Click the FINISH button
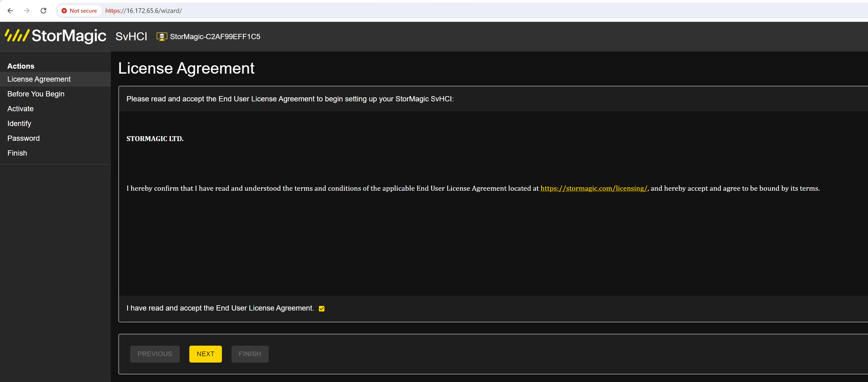 point(250,354)
